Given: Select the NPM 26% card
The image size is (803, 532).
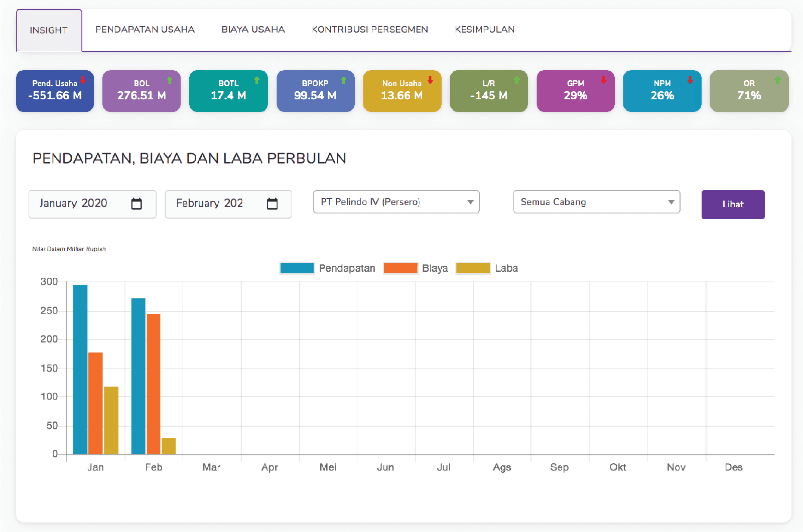Looking at the screenshot, I should [x=662, y=91].
